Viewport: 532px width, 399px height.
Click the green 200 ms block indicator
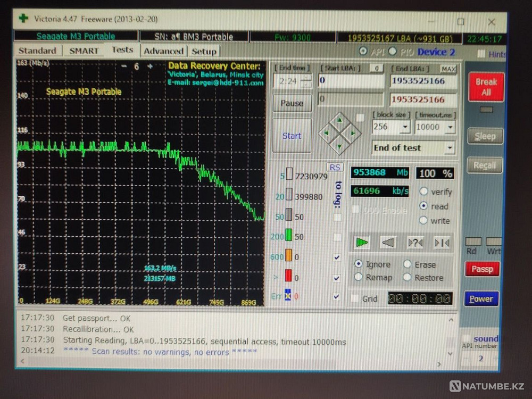point(289,236)
